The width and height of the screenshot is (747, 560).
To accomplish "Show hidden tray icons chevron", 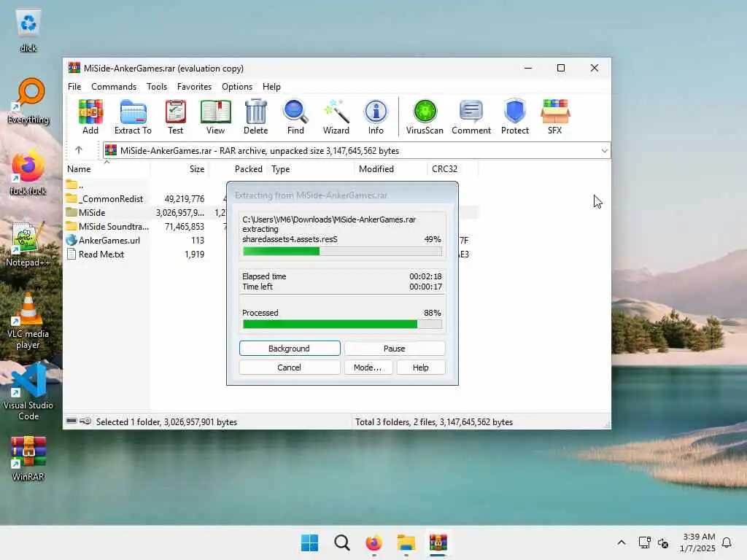I will click(622, 542).
